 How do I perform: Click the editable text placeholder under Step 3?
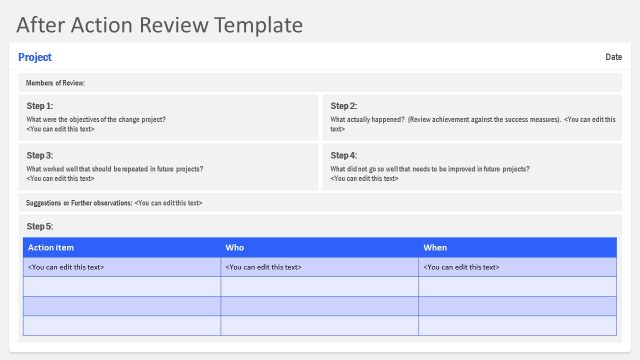(60, 178)
